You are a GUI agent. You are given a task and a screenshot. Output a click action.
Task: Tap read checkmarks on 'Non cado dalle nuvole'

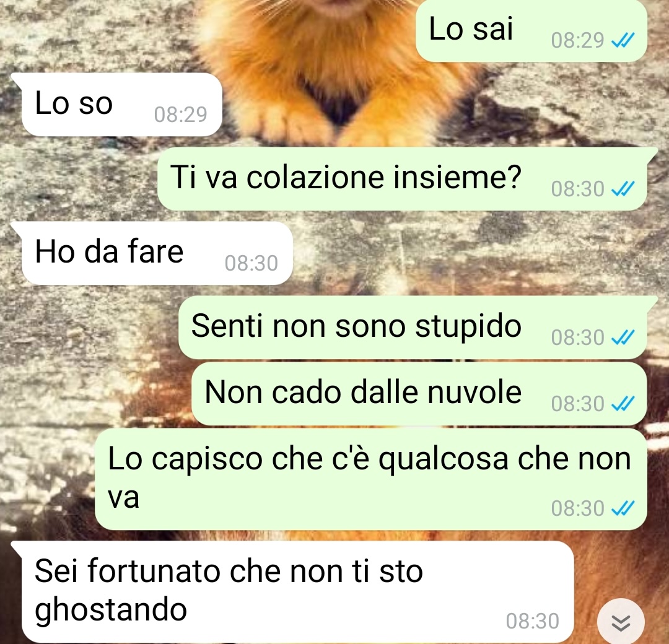click(x=623, y=403)
